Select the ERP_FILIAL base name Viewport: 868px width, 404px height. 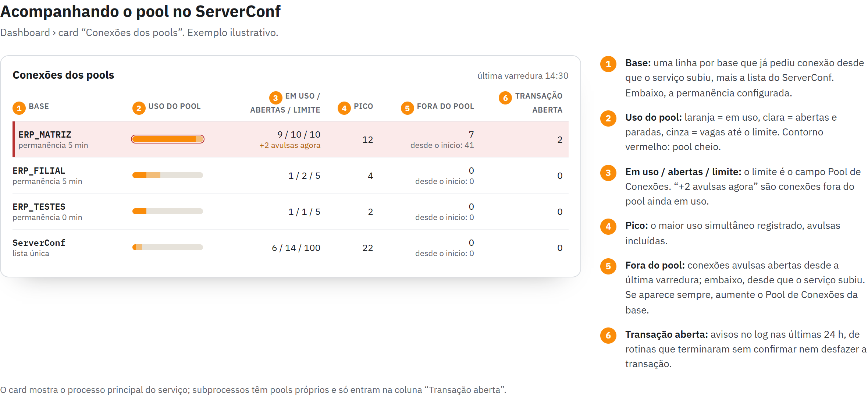click(x=39, y=171)
